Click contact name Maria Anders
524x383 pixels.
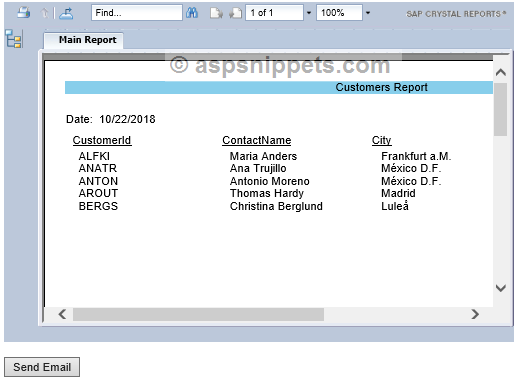click(263, 156)
